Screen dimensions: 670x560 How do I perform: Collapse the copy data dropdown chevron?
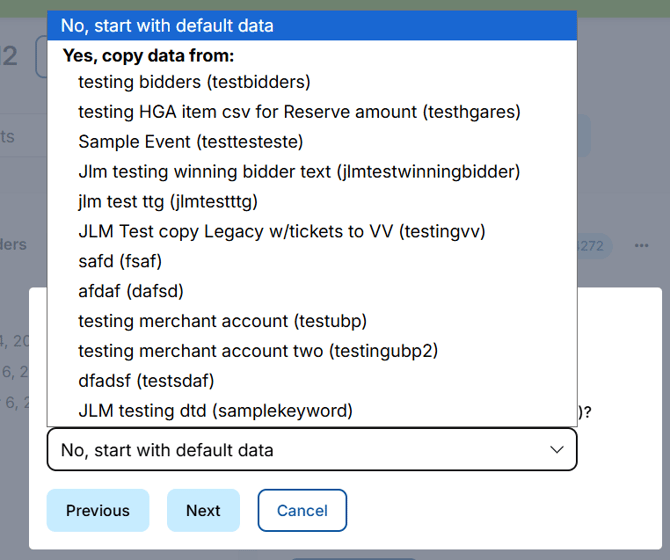coord(557,450)
